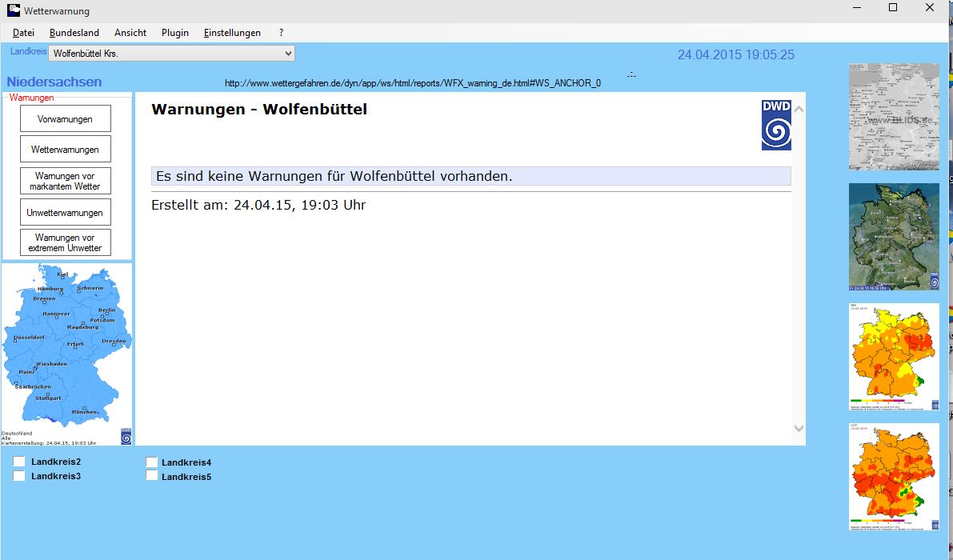Click Warnungen vor extremem Unwetter button
Viewport: 953px width, 560px height.
[x=65, y=243]
